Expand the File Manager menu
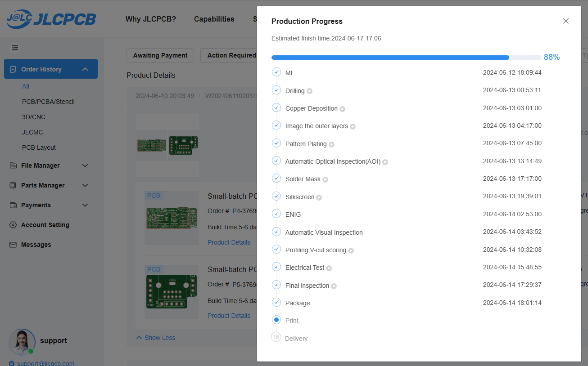 tap(85, 165)
